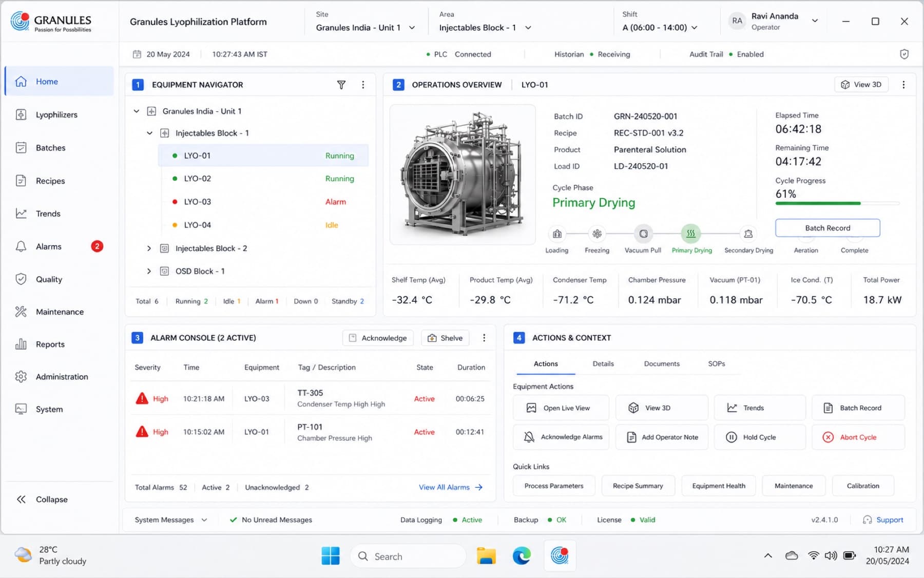
Task: Open Alarm Console more options menu
Action: [484, 338]
